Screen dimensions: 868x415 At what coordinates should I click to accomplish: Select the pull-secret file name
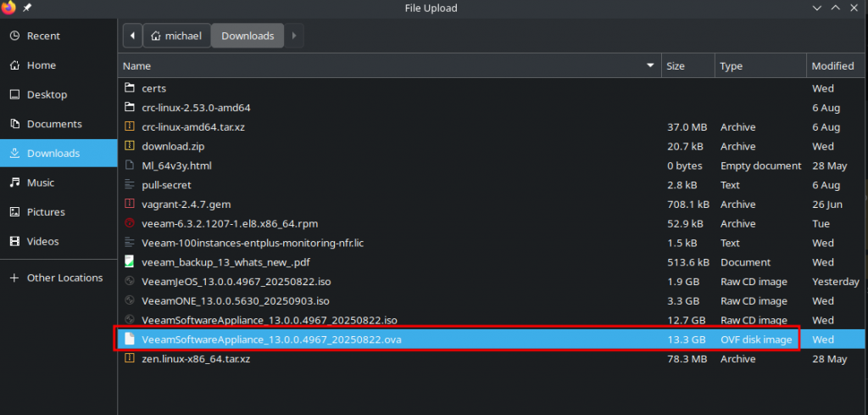click(x=166, y=185)
